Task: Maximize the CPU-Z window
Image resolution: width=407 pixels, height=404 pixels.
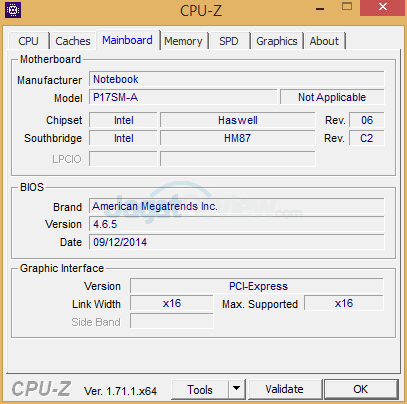Action: [x=347, y=7]
